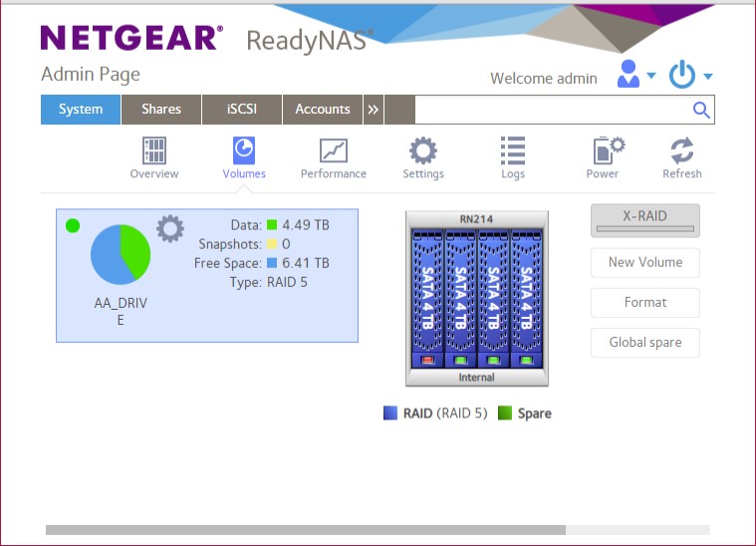Switch to the Shares tab
Screen dimensions: 756x546
(161, 110)
